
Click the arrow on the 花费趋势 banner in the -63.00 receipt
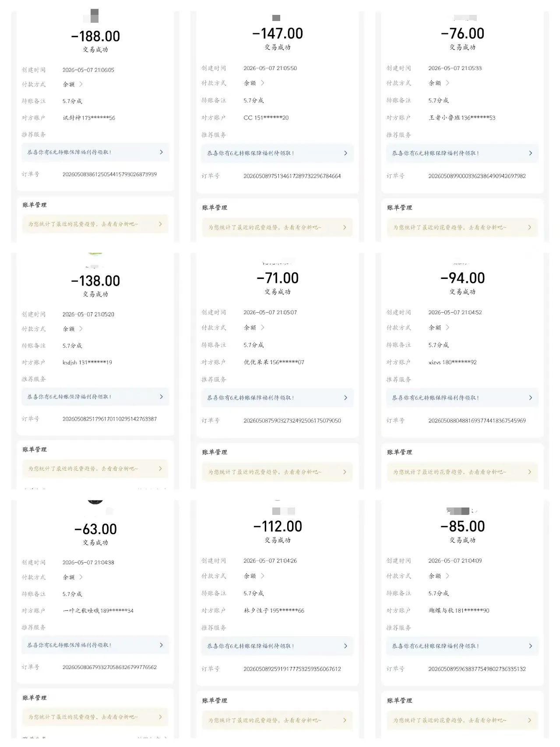click(x=160, y=717)
